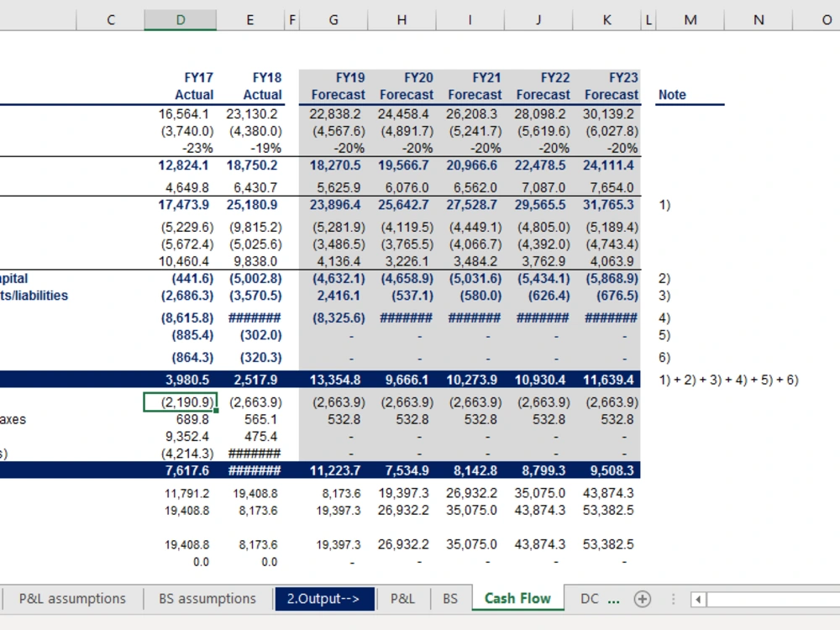
Task: Select bold cell showing (864.3)
Action: click(192, 358)
